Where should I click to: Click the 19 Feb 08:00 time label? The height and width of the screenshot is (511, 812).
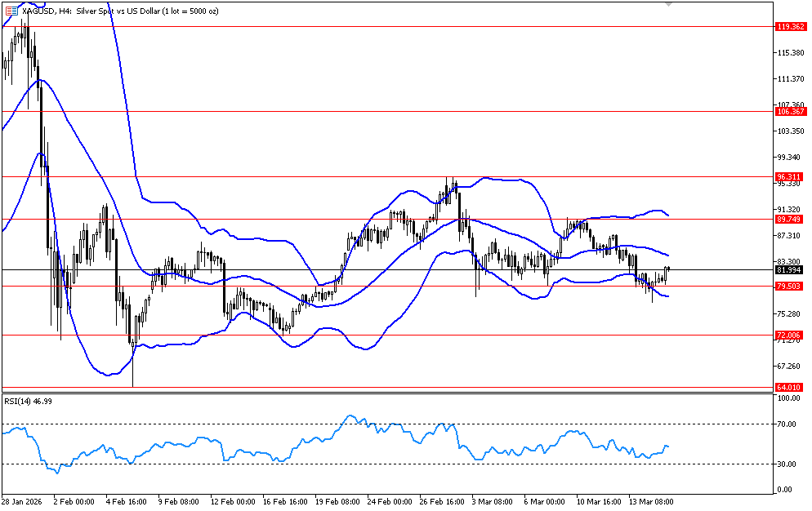pyautogui.click(x=338, y=501)
